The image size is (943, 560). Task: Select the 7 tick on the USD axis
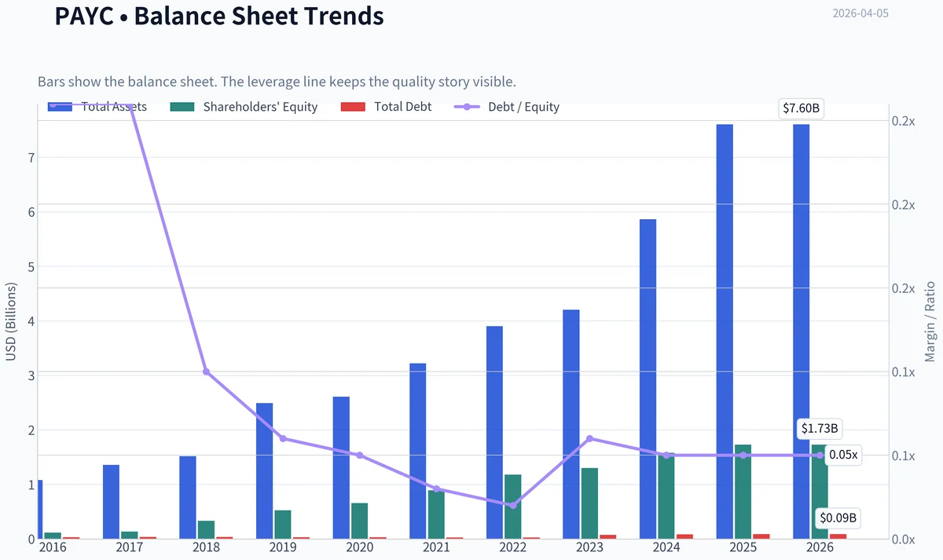click(x=32, y=157)
